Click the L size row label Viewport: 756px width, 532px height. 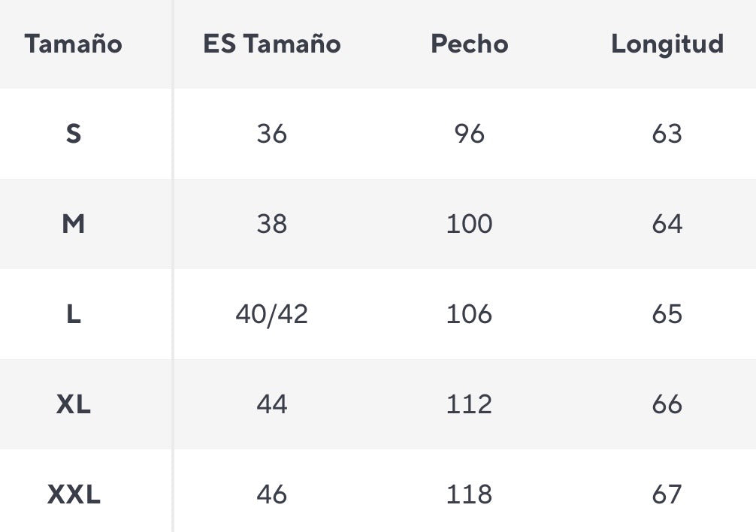(73, 314)
